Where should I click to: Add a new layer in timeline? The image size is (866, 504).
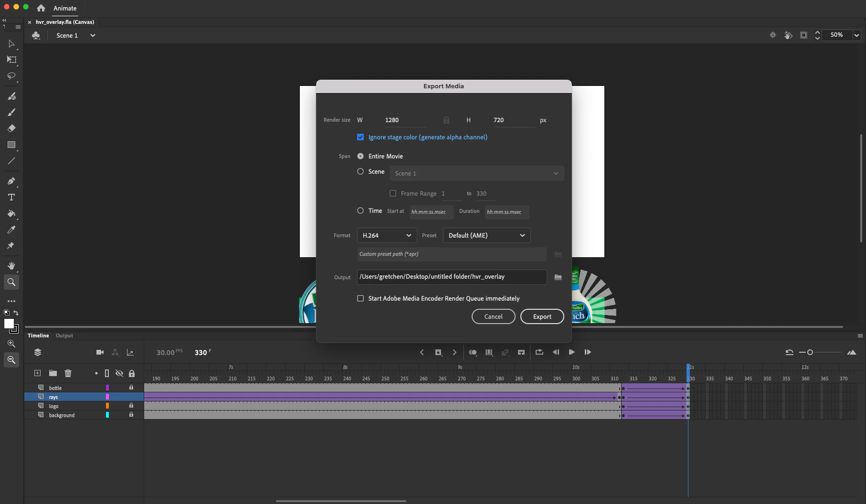tap(37, 373)
